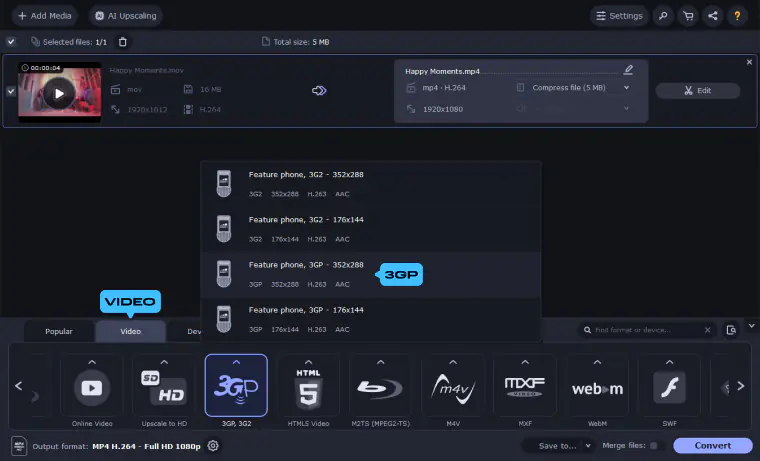The image size is (760, 461).
Task: Switch to the Video tab
Action: pyautogui.click(x=130, y=331)
